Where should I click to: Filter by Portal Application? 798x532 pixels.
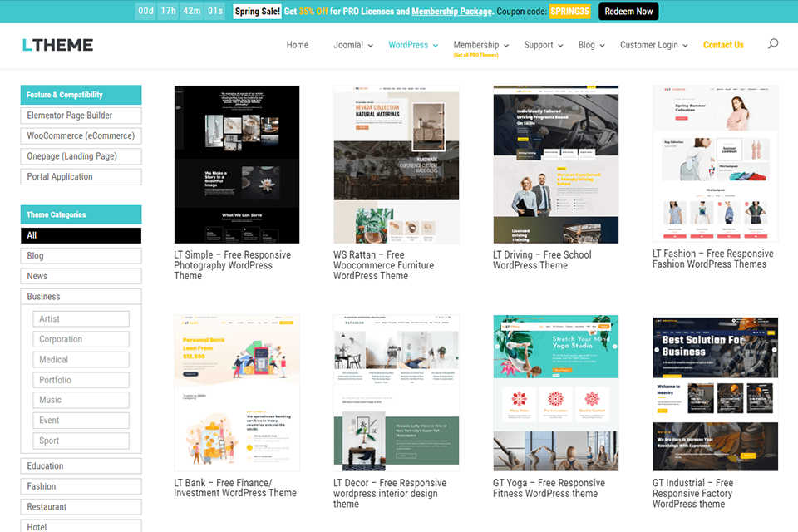tap(81, 177)
